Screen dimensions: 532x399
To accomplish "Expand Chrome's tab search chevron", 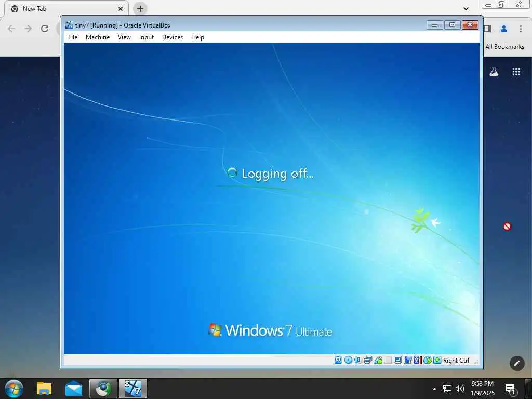I will click(466, 9).
